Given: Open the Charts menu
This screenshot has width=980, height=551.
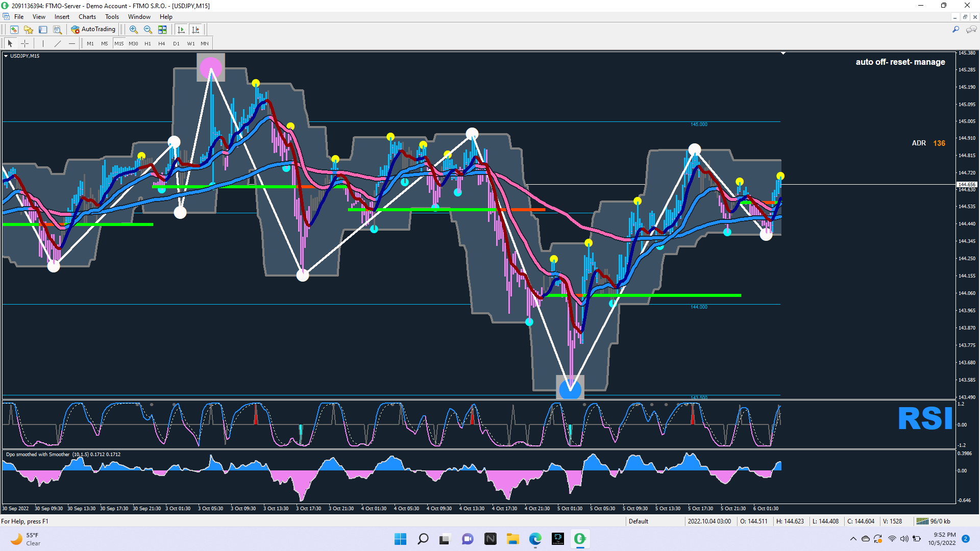Looking at the screenshot, I should click(x=87, y=17).
